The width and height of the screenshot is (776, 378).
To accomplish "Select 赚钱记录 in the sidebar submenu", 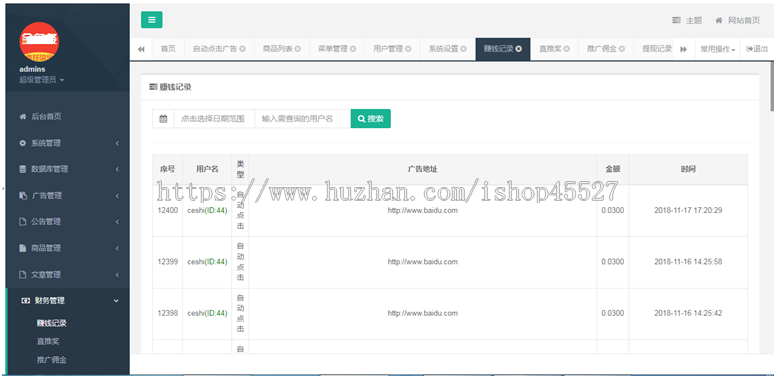I will [x=51, y=323].
